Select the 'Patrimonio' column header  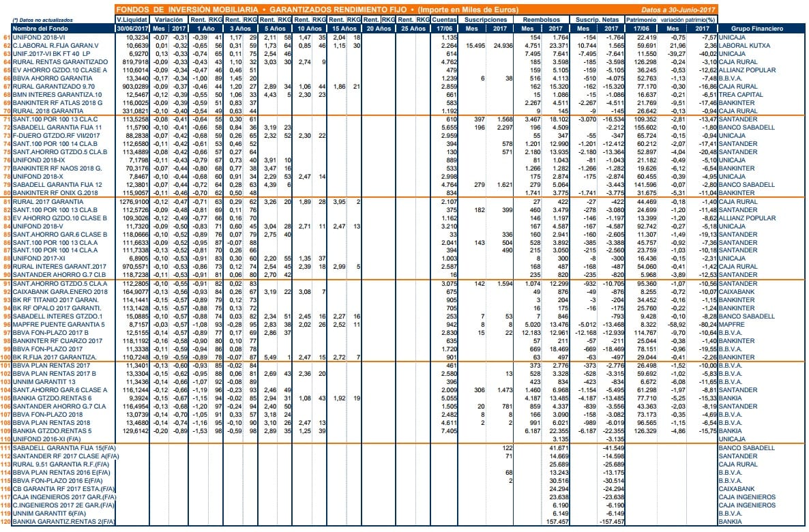click(641, 20)
